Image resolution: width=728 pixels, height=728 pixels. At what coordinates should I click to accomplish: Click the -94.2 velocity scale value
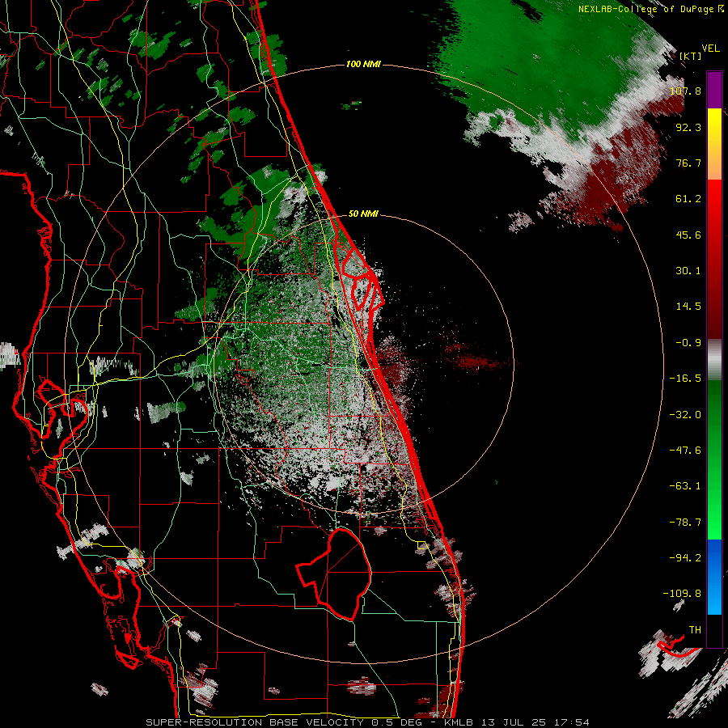click(x=685, y=558)
